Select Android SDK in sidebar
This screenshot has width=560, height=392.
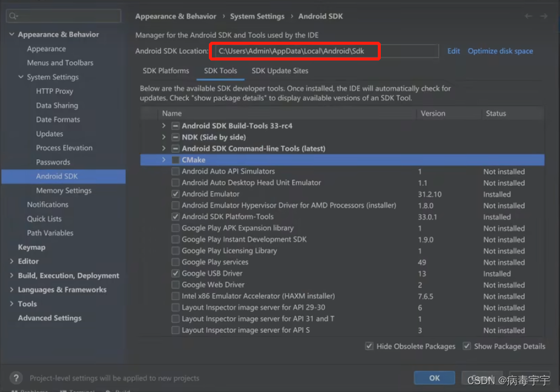64,177
